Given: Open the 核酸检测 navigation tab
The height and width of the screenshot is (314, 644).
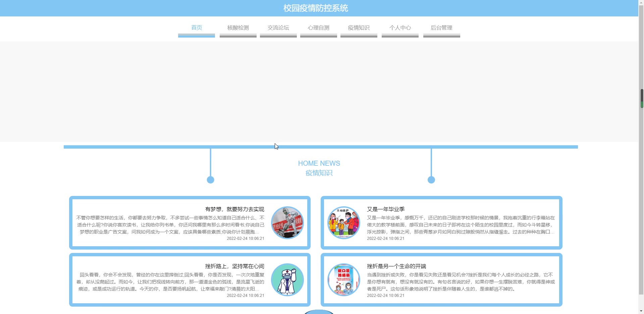Looking at the screenshot, I should click(238, 28).
